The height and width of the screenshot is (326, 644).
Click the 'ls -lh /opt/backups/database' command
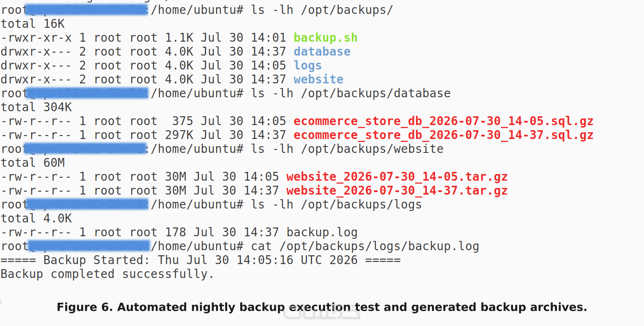coord(350,94)
